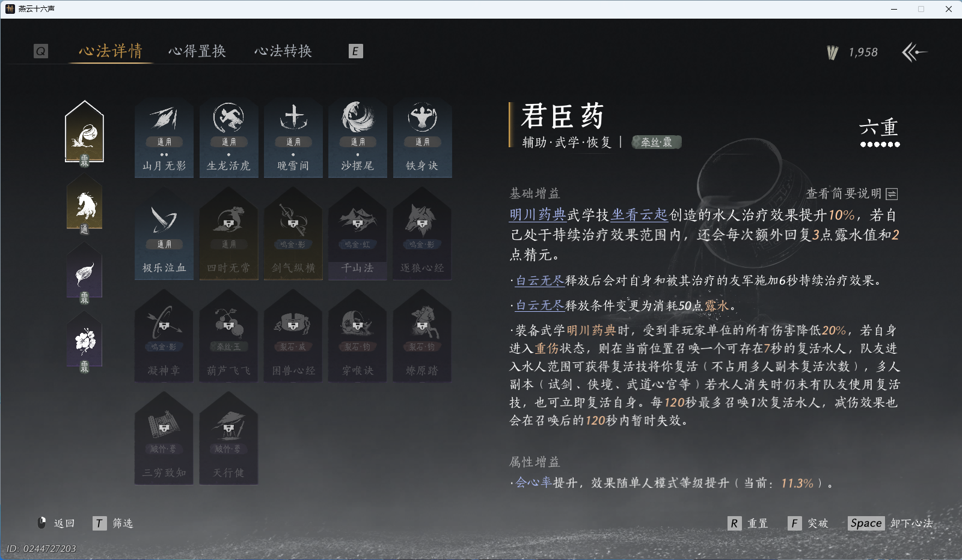The image size is (962, 560).
Task: Select the 晚雪间 skill icon
Action: point(293,137)
